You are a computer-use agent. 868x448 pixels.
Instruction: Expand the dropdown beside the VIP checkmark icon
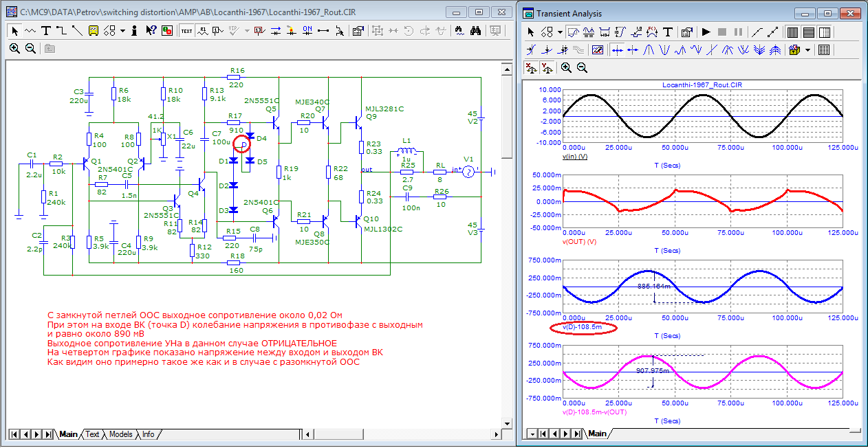click(246, 31)
